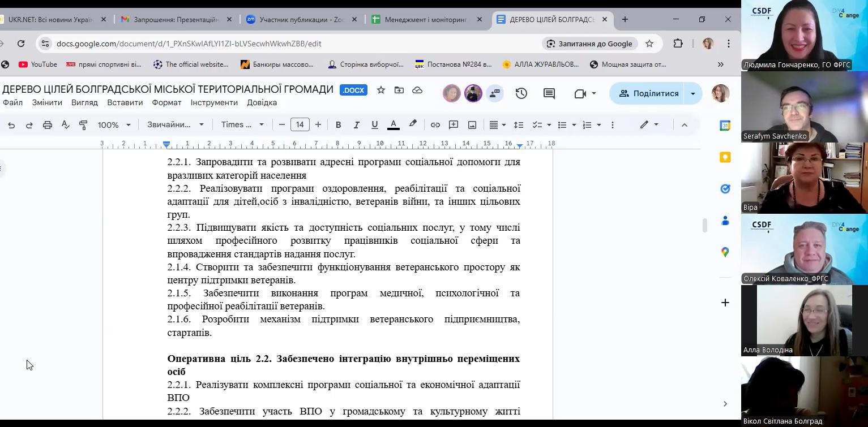868x427 pixels.
Task: Star this document
Action: pos(381,90)
